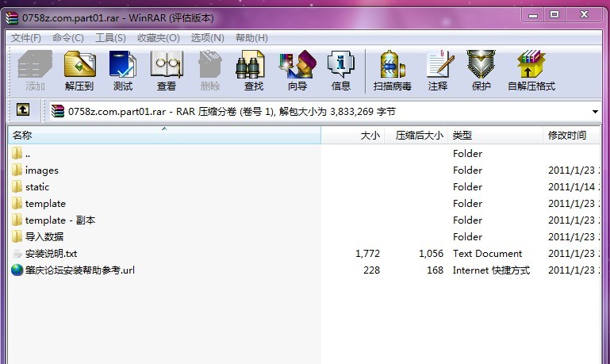The width and height of the screenshot is (610, 364).
Task: Open the 工具(S) menu
Action: 110,38
